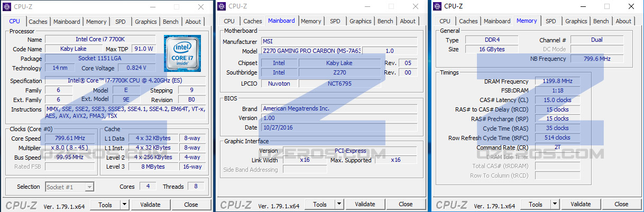Click the BIOS Date value '10/27/2016'
The height and width of the screenshot is (212, 644).
(339, 127)
